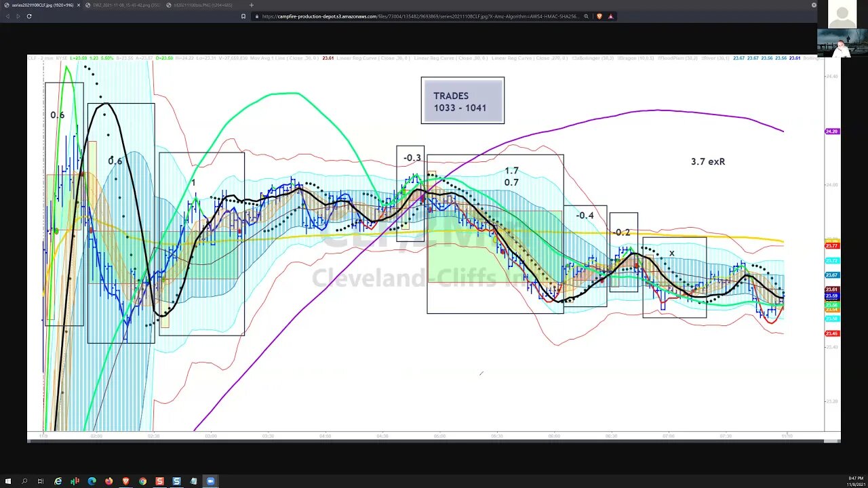Click the 3.7 exR text on chart
This screenshot has height=488, width=868.
click(708, 161)
